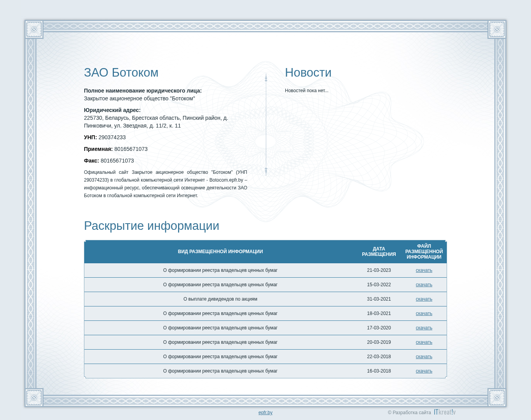Select the date cell 18-03-2021
The width and height of the screenshot is (531, 420).
(x=379, y=313)
